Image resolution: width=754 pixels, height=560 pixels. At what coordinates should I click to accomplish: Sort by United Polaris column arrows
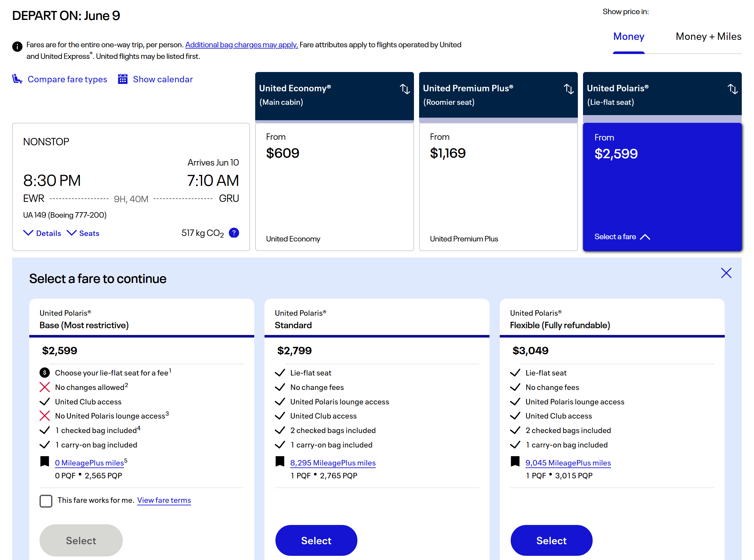coord(732,89)
